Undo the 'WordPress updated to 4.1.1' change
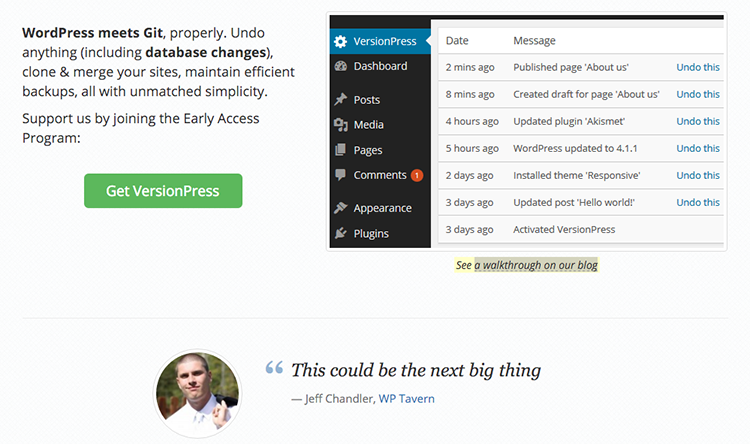 pyautogui.click(x=697, y=148)
